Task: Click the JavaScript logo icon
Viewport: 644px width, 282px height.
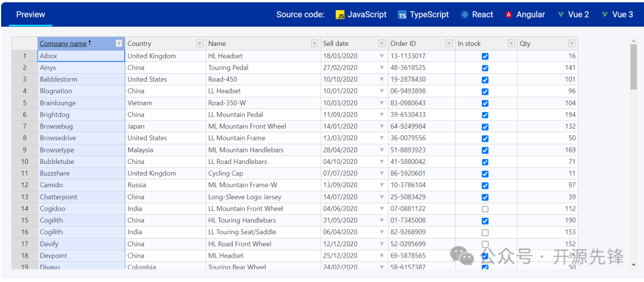Action: point(340,15)
